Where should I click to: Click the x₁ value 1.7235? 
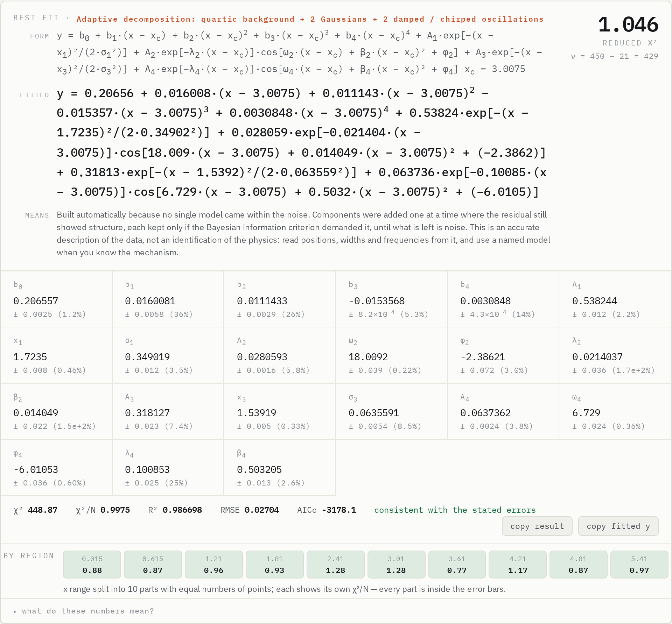click(x=30, y=357)
